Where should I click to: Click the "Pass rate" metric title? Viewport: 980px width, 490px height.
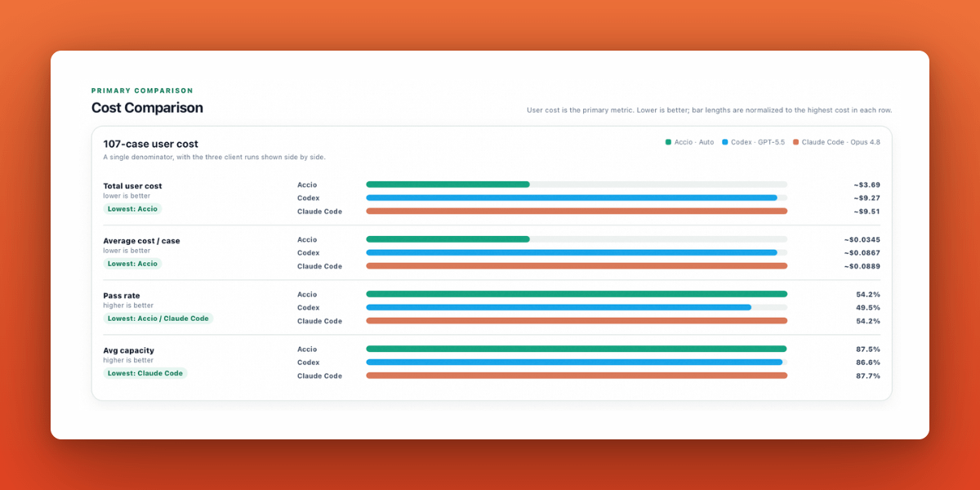click(x=122, y=296)
